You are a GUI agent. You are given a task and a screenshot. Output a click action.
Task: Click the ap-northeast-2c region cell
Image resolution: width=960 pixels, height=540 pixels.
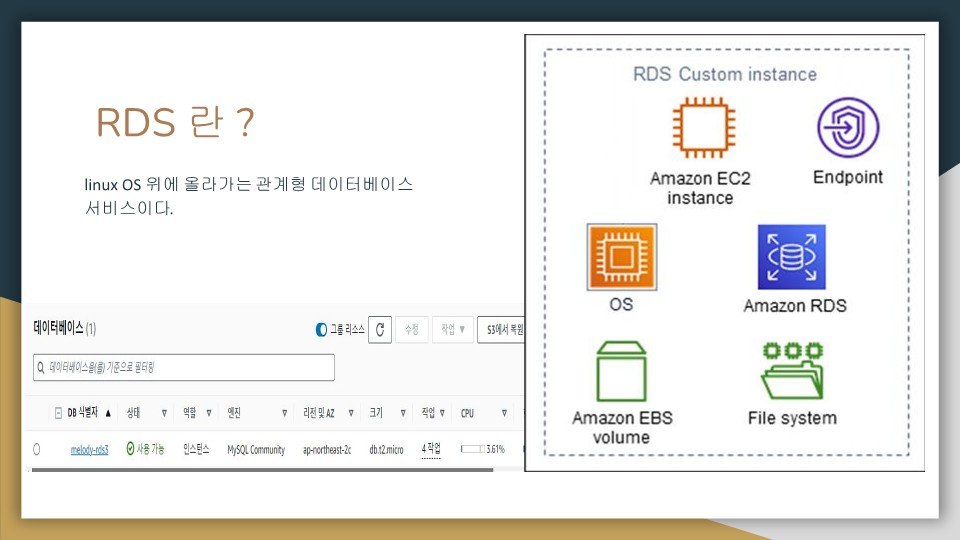[x=327, y=450]
